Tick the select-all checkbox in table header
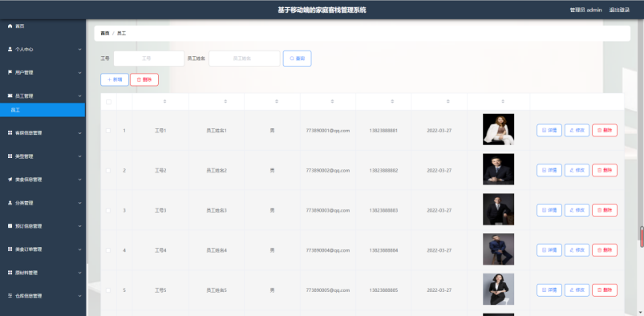Viewport: 644px width, 316px height. click(x=109, y=102)
